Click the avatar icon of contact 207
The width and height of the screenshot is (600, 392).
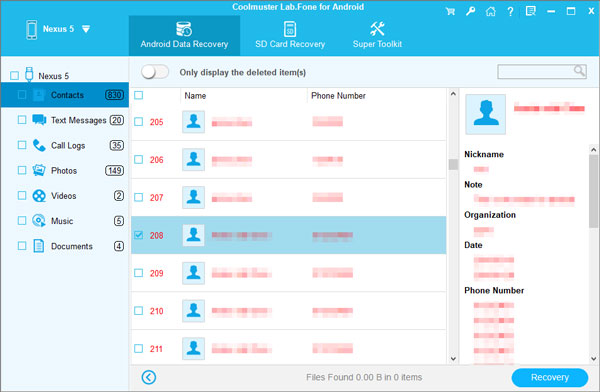[193, 197]
